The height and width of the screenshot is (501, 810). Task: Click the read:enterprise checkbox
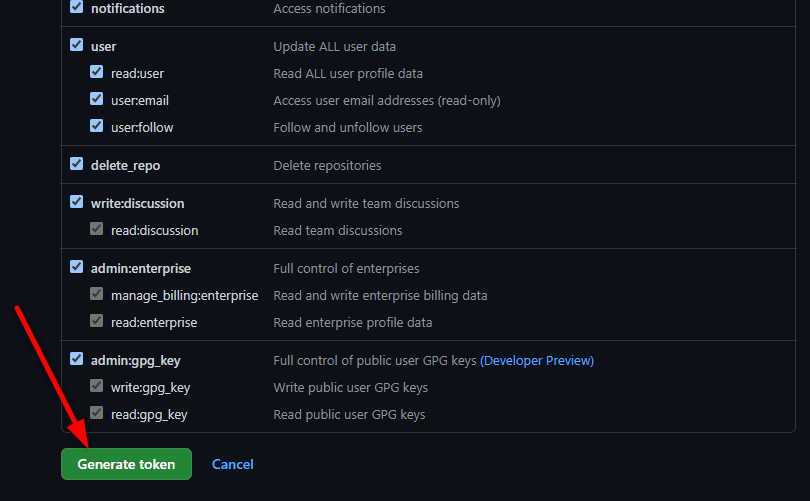click(97, 322)
